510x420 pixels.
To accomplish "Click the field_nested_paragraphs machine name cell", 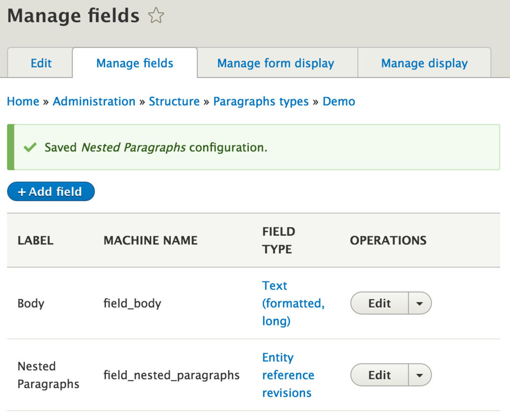I will [x=171, y=375].
